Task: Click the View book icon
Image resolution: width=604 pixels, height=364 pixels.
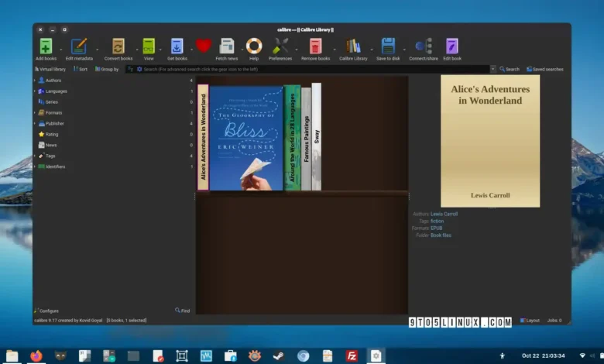Action: [x=149, y=46]
